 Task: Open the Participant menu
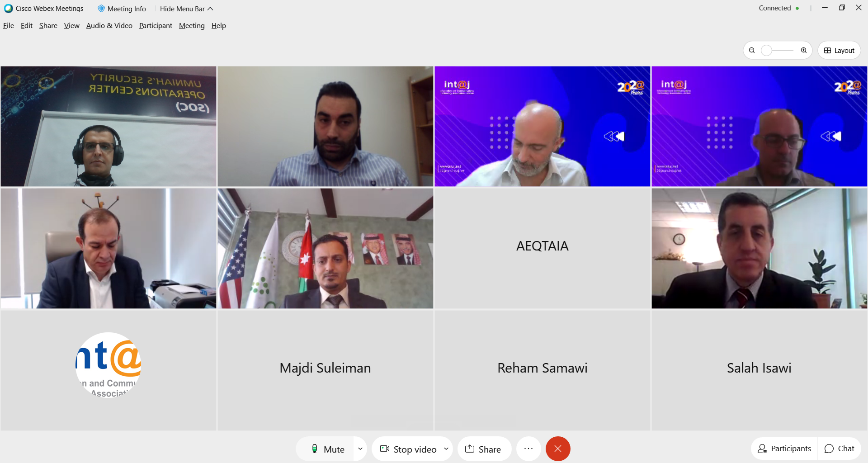point(156,26)
